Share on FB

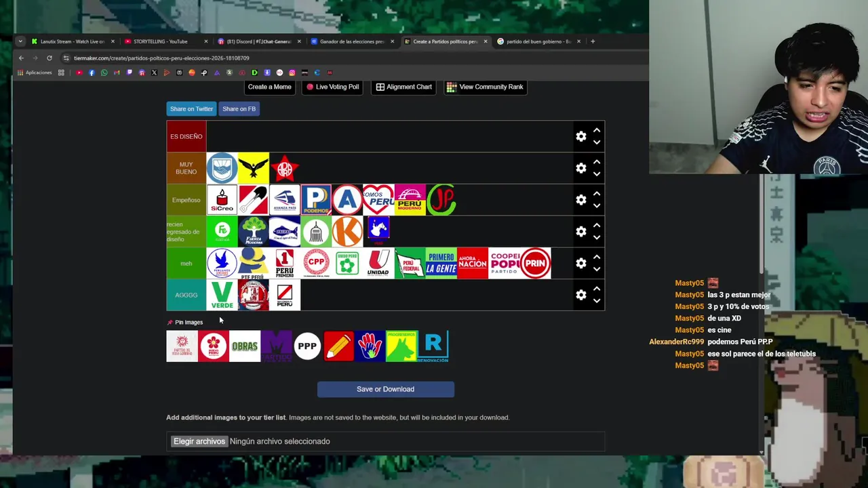[x=239, y=108]
